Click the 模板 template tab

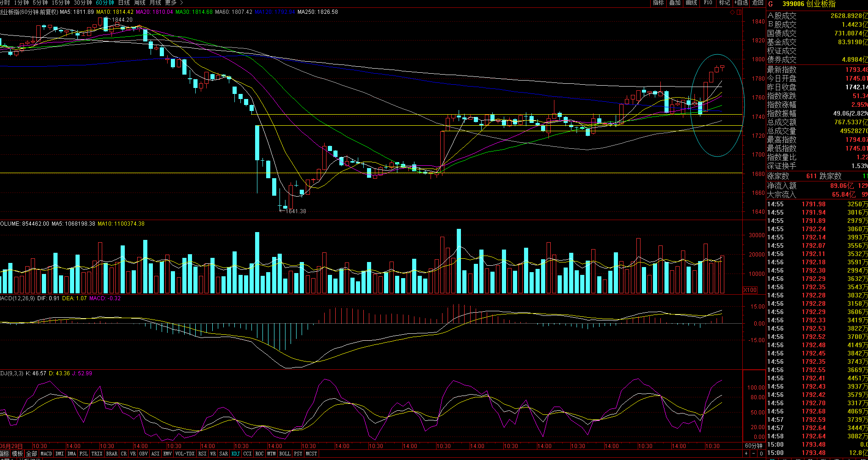click(17, 454)
